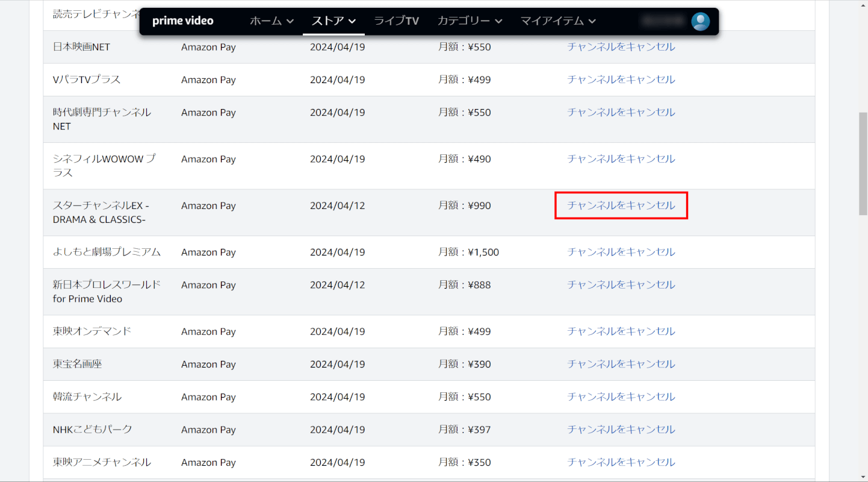Cancel the スターチャンネルEX channel

point(621,205)
